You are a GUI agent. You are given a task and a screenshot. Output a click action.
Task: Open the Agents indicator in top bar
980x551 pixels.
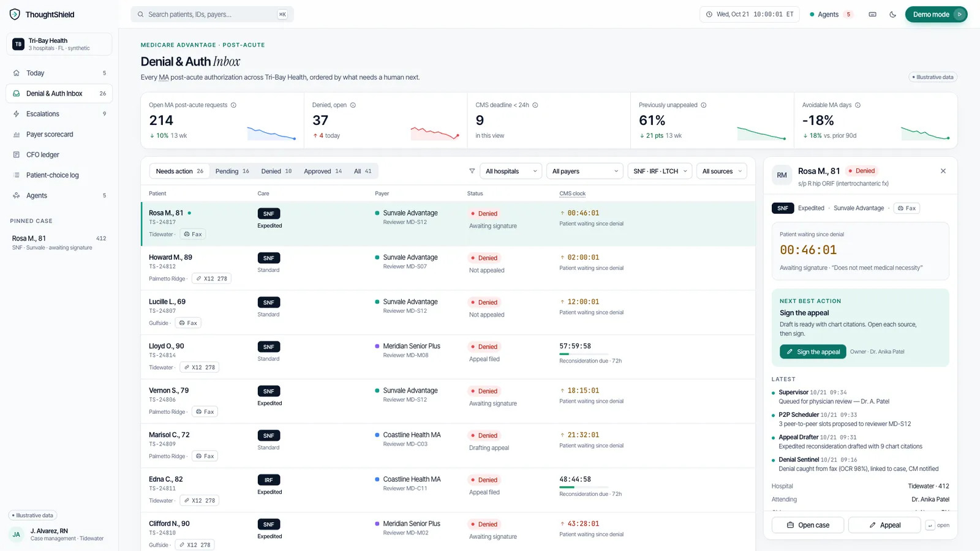click(x=831, y=14)
